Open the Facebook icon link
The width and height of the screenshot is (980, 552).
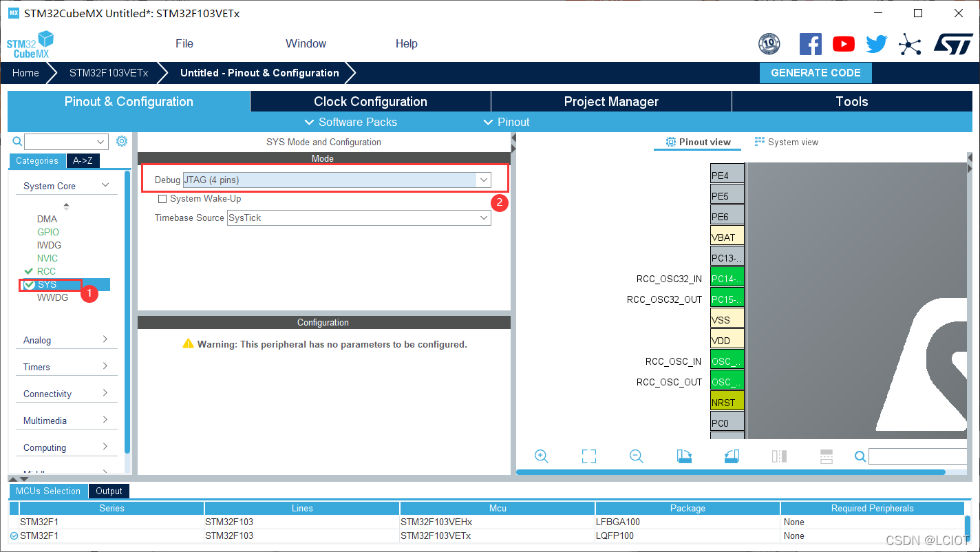coord(810,44)
